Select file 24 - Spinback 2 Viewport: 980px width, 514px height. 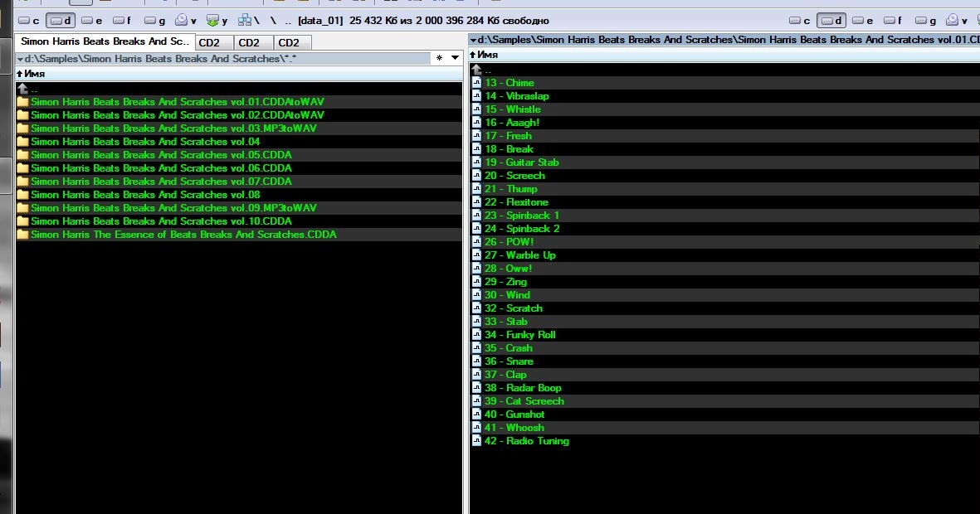click(x=522, y=229)
